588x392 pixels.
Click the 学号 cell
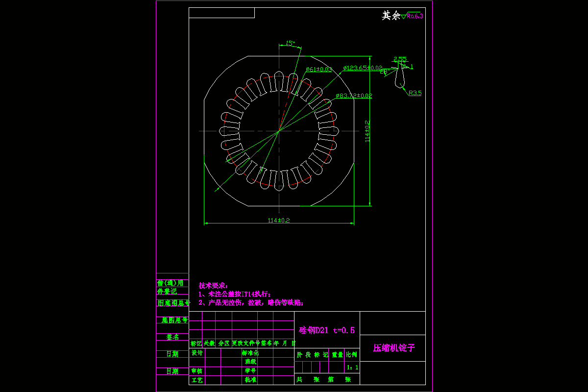click(250, 371)
